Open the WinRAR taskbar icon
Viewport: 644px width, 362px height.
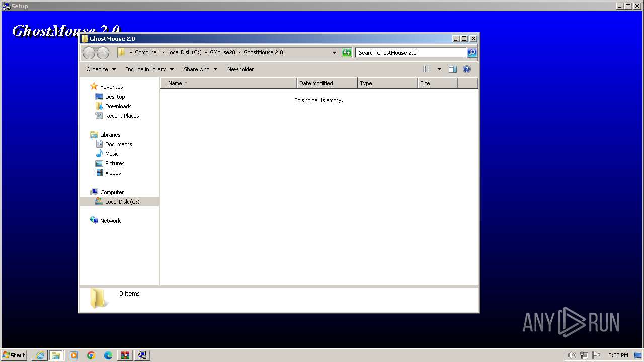pos(125,355)
